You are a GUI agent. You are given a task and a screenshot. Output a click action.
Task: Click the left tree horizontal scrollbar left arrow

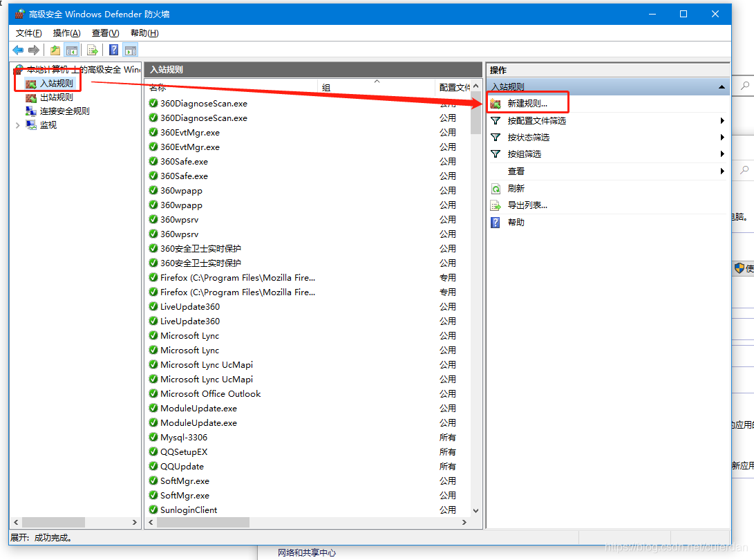17,523
